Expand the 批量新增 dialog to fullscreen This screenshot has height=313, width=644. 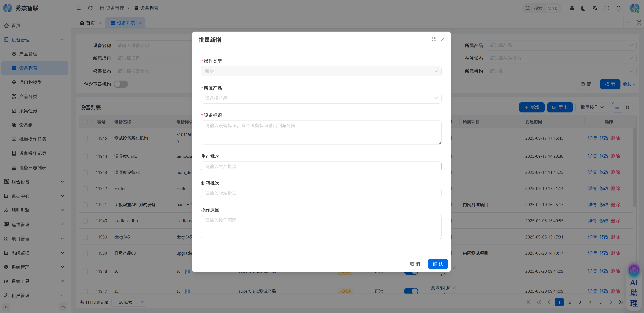(x=434, y=39)
